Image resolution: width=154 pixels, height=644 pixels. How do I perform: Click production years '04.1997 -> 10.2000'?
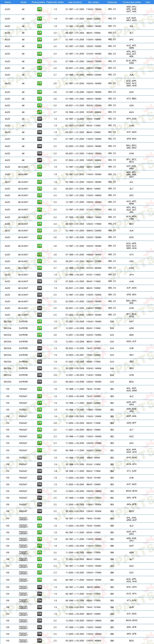75,119
